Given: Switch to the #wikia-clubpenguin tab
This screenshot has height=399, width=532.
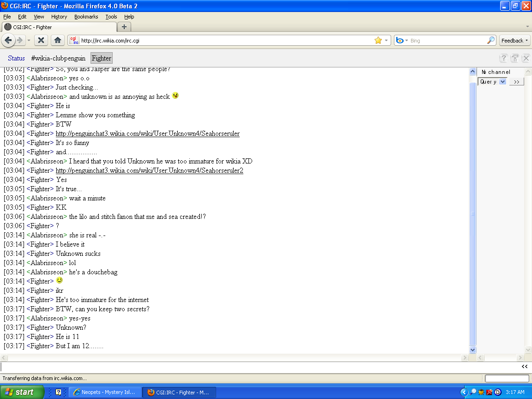Looking at the screenshot, I should (58, 58).
